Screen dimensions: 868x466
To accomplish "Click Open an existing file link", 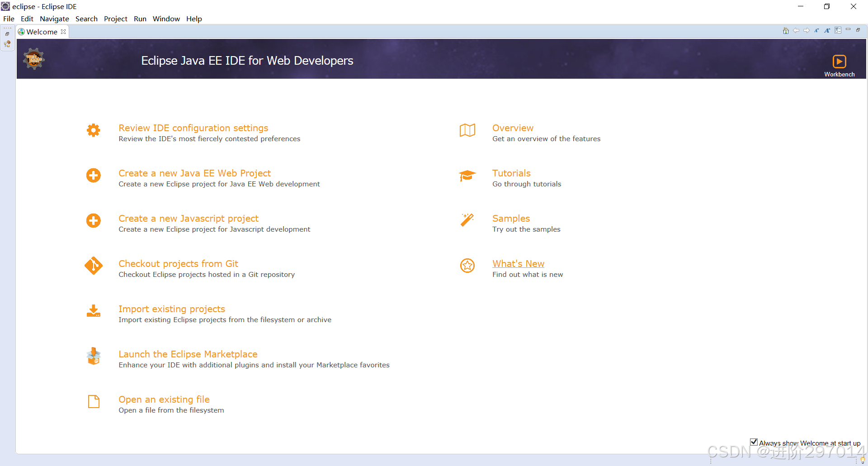I will (164, 399).
